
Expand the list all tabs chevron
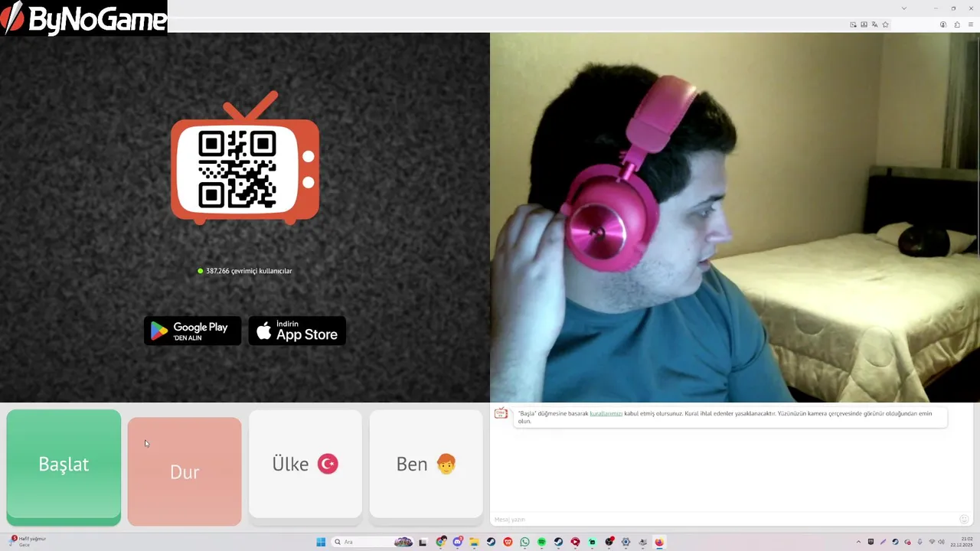[x=904, y=8]
